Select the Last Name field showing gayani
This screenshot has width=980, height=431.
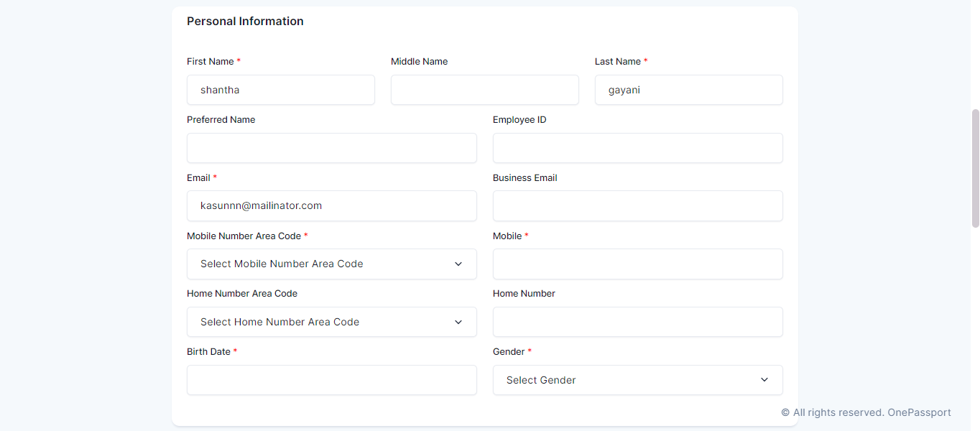point(688,89)
